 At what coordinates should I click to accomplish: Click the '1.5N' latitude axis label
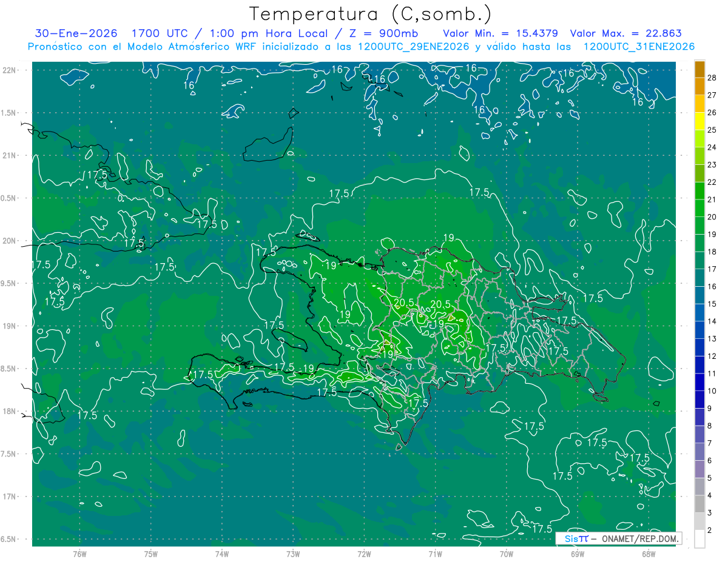coord(8,113)
